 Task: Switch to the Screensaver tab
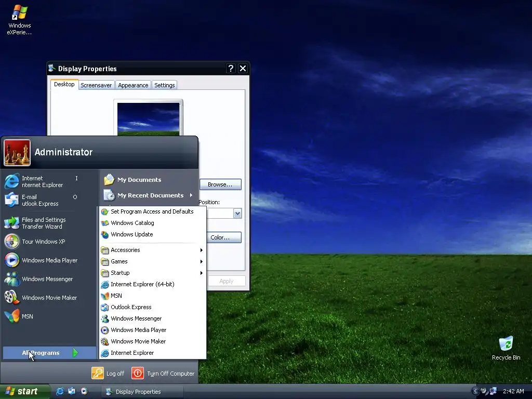pos(96,85)
